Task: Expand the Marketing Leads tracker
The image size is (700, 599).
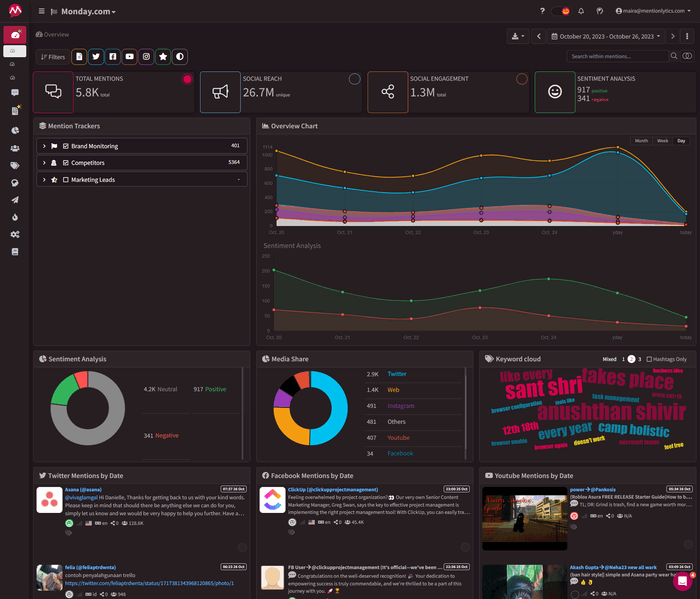Action: click(44, 179)
